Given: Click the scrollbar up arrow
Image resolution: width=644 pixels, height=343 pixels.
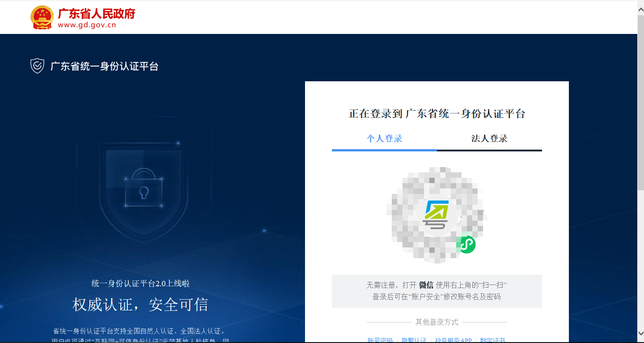Looking at the screenshot, I should [640, 9].
